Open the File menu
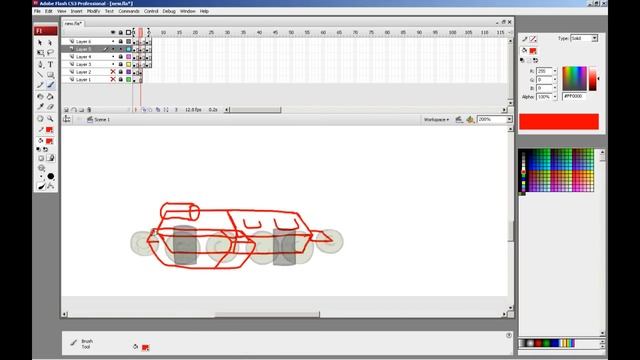The width and height of the screenshot is (640, 360). 37,11
